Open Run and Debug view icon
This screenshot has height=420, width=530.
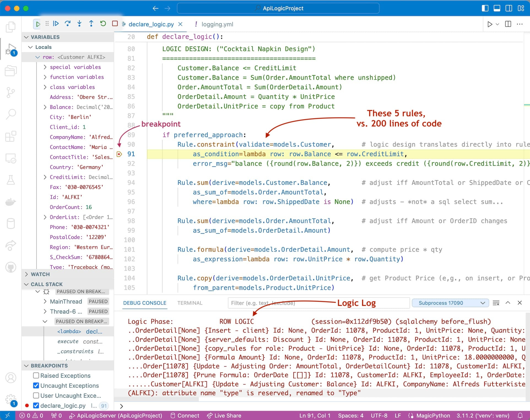click(11, 49)
